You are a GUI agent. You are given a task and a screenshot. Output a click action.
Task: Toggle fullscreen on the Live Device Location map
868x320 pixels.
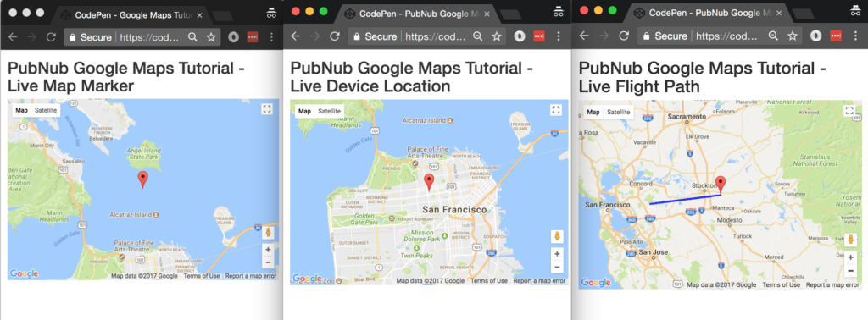pyautogui.click(x=556, y=109)
